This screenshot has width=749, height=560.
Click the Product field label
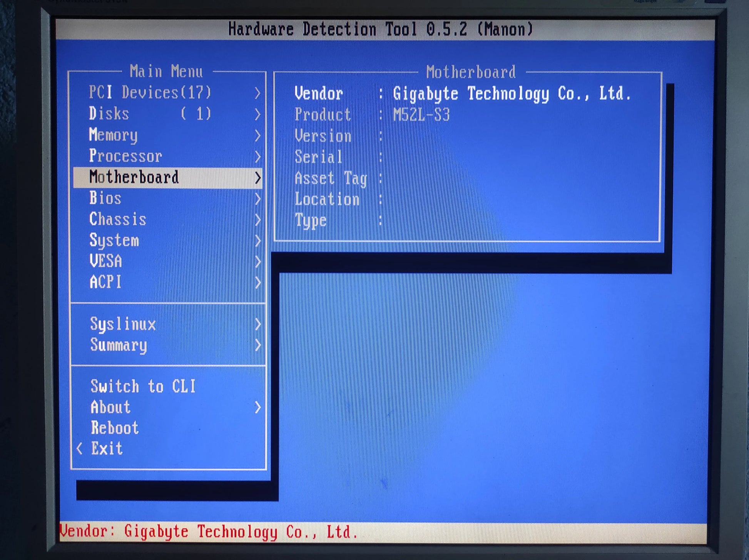click(x=323, y=115)
